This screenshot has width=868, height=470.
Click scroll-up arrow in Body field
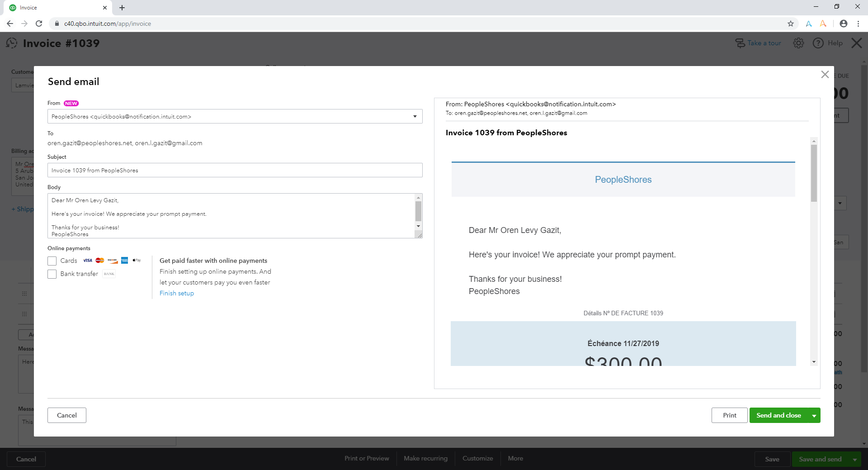click(419, 198)
